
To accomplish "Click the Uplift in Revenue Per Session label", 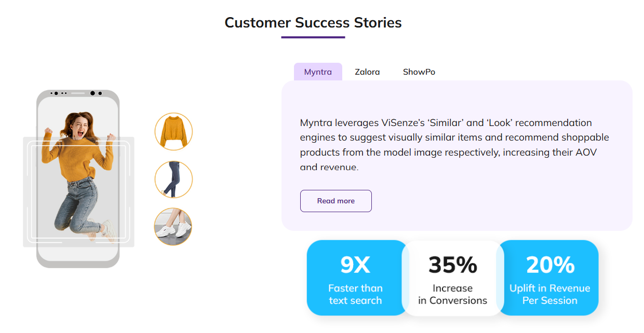I will point(550,294).
